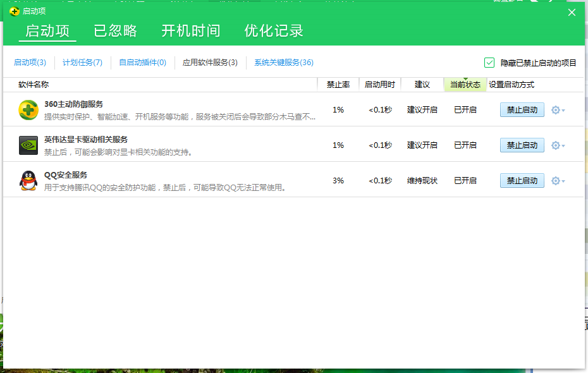The width and height of the screenshot is (588, 373).
Task: Open the 系统关键服务(36) category
Action: tap(284, 63)
